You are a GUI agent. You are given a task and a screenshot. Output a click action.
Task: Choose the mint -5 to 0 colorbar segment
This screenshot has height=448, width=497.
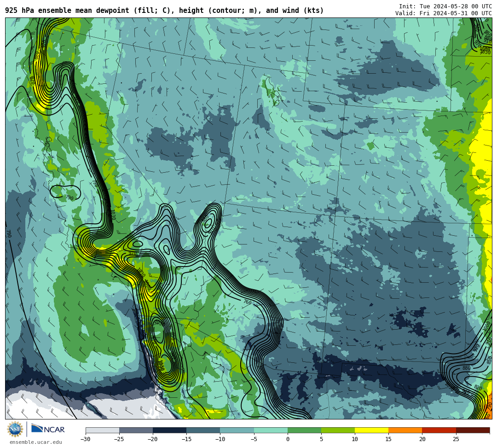pos(271,430)
